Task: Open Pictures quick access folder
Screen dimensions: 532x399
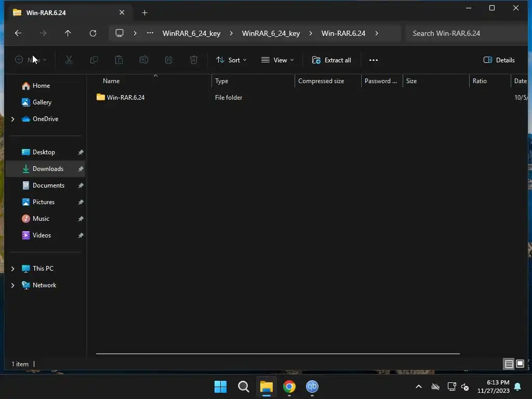Action: tap(44, 202)
